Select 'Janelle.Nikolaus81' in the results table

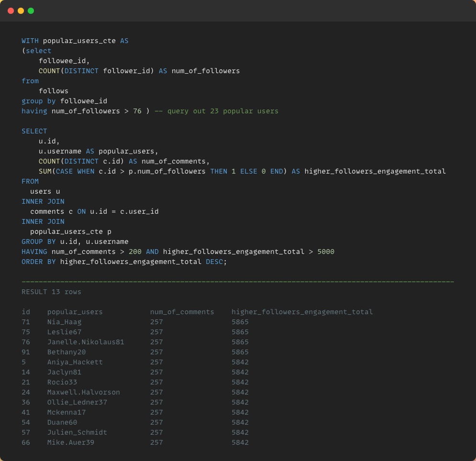tap(86, 342)
